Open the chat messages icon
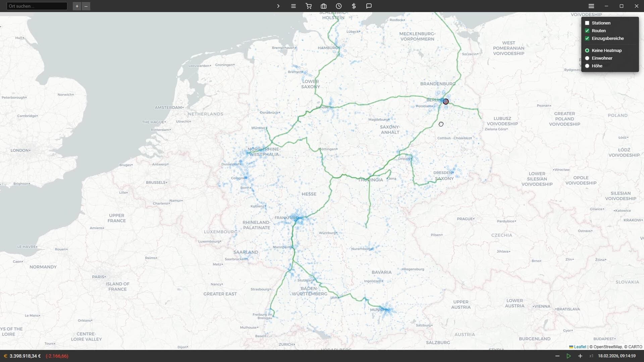The image size is (644, 362). coord(369,6)
